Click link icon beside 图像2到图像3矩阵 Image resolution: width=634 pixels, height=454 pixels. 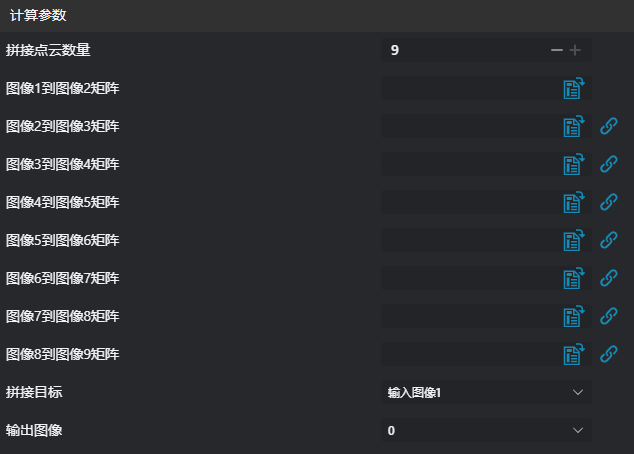pos(608,126)
